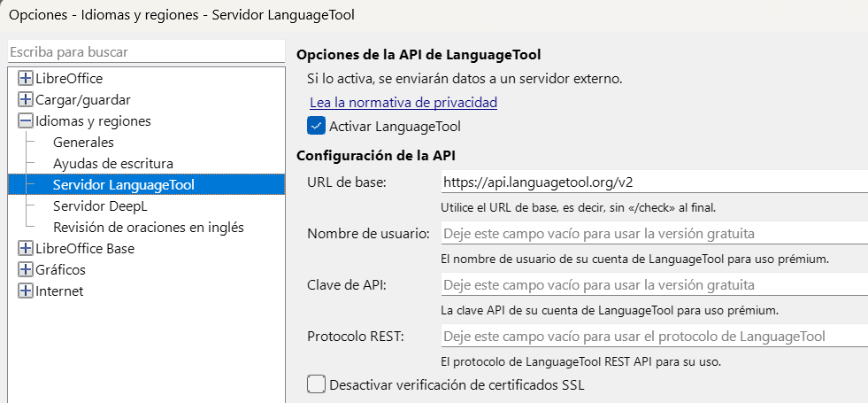Viewport: 868px width, 403px height.
Task: Expand the Gráficos tree node
Action: (x=26, y=269)
